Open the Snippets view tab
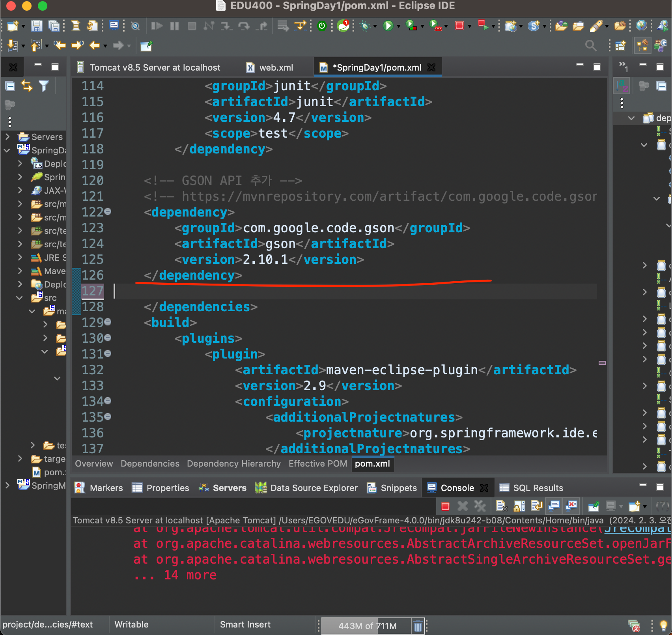672x635 pixels. point(392,488)
